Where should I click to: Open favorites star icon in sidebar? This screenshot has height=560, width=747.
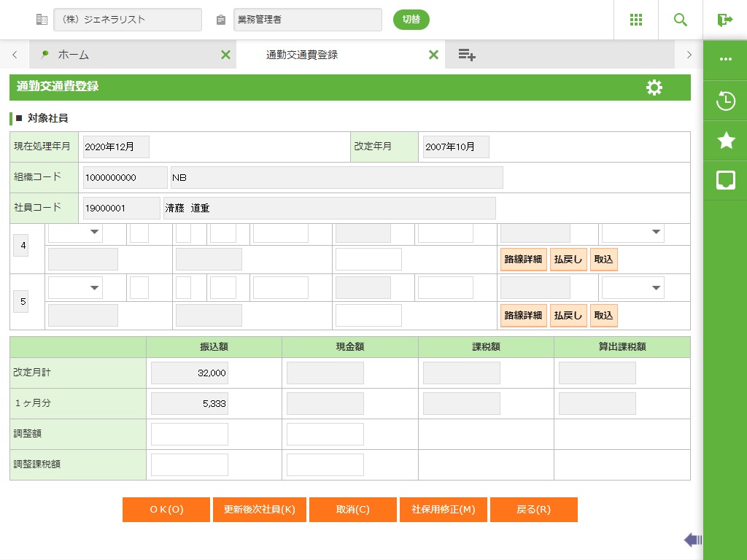(725, 141)
